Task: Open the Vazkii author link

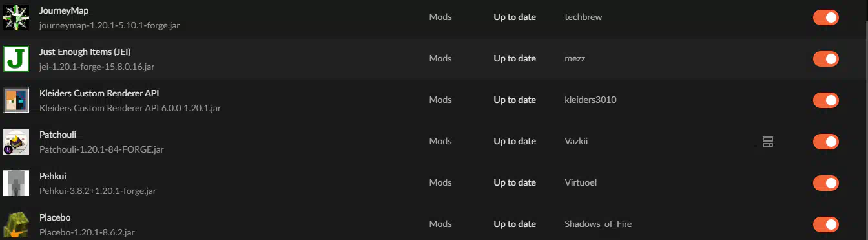Action: [575, 141]
